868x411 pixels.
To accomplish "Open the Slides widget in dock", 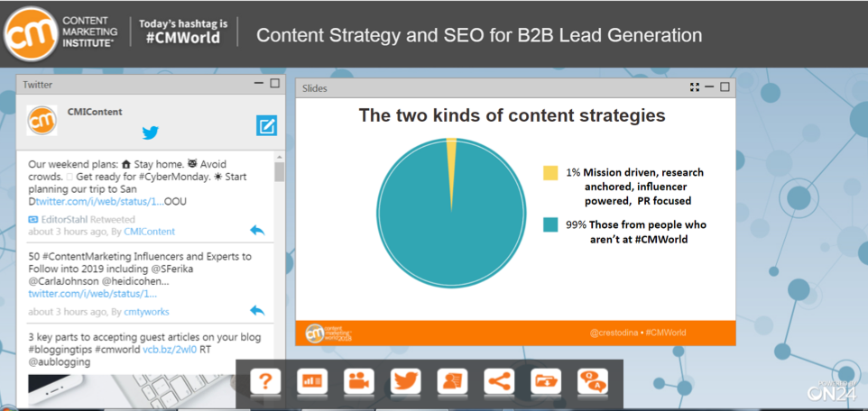I will click(312, 381).
